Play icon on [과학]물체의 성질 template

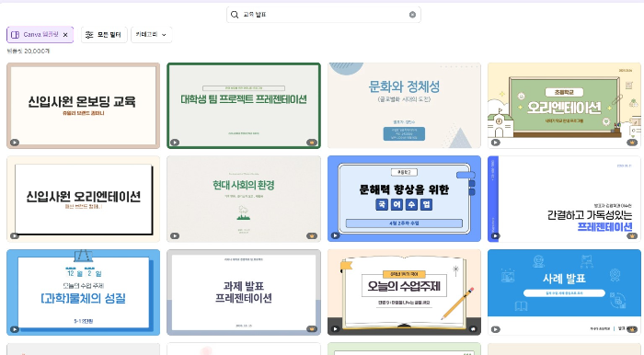tap(15, 329)
